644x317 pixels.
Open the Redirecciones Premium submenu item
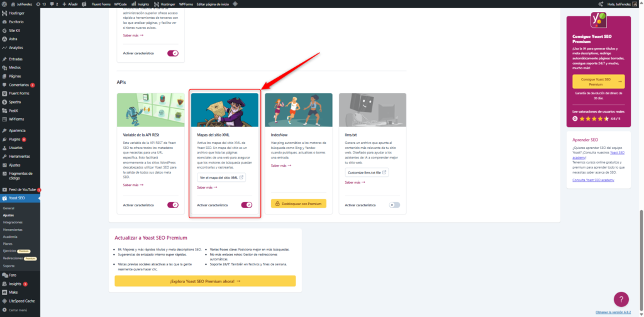click(19, 259)
